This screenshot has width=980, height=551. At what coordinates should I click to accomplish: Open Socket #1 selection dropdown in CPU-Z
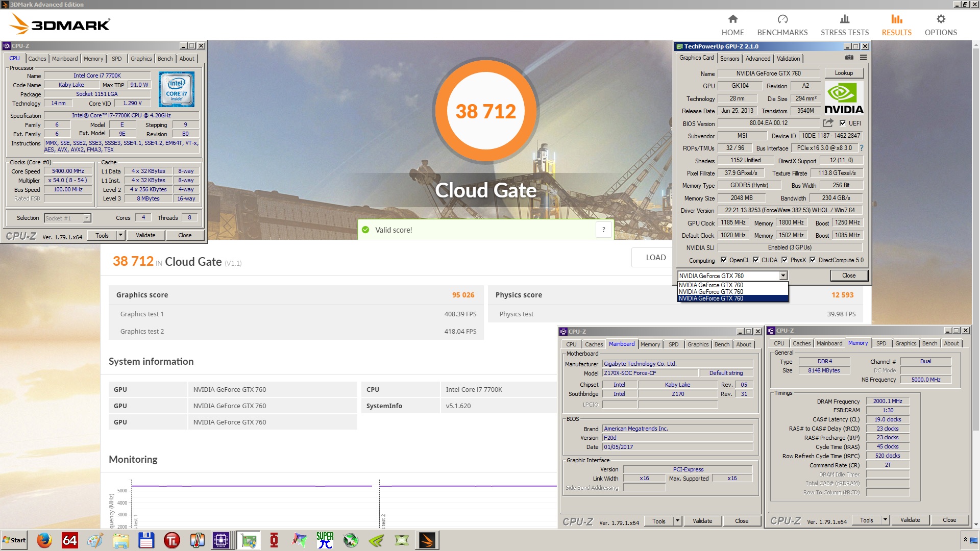click(x=87, y=218)
